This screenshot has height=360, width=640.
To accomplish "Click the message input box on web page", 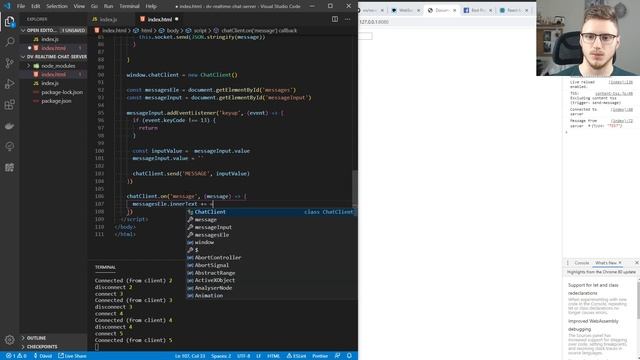I will (366, 36).
